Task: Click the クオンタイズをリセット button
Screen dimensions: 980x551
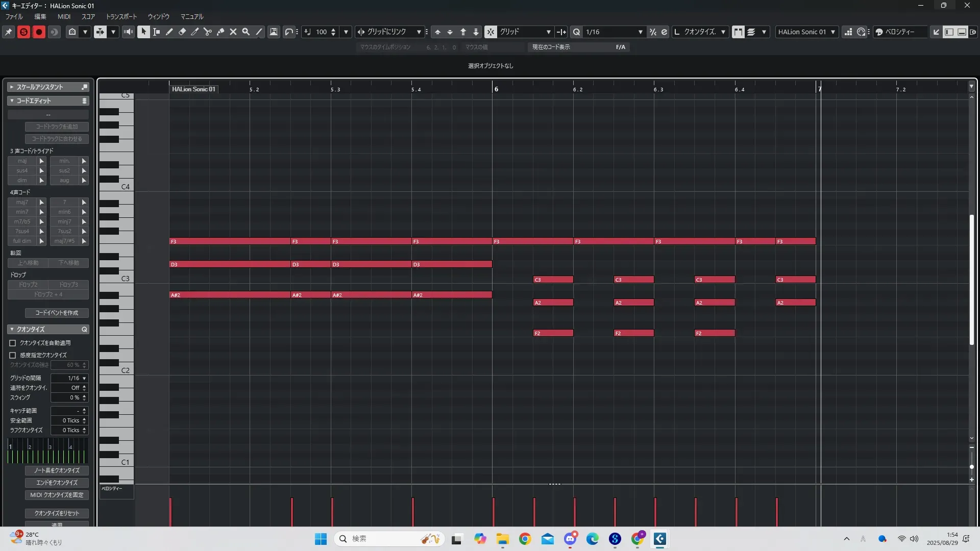Action: pyautogui.click(x=57, y=513)
